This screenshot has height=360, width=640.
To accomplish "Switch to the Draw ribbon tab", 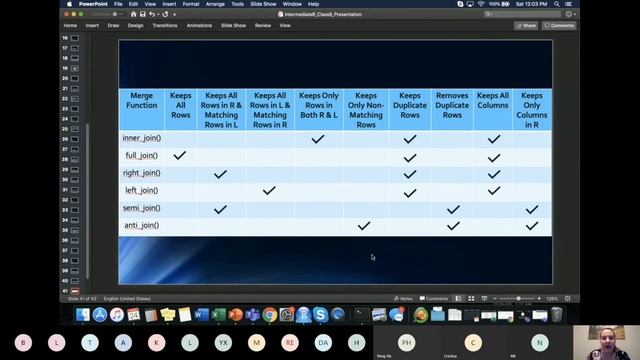I will coord(113,25).
